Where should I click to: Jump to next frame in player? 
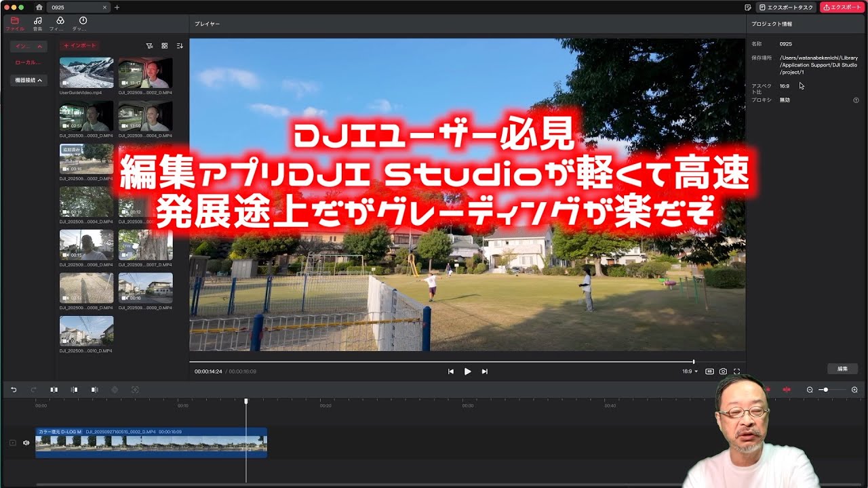click(484, 371)
